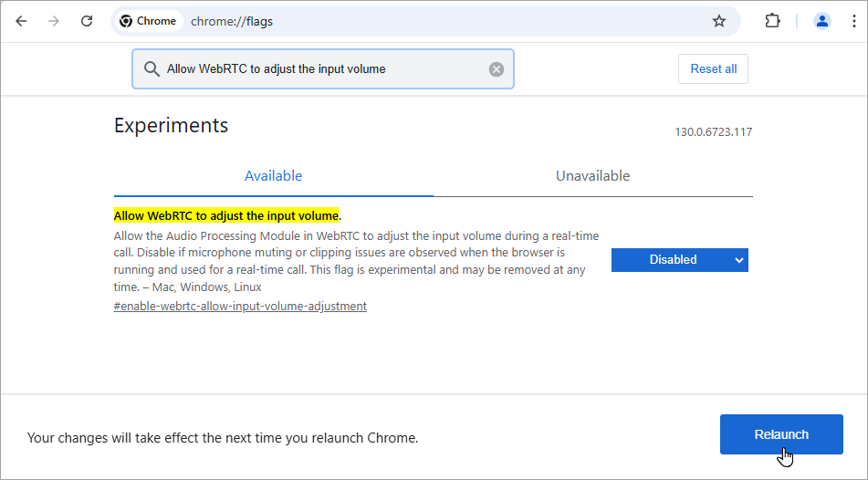Click the forward navigation arrow
The width and height of the screenshot is (868, 480).
pos(54,21)
